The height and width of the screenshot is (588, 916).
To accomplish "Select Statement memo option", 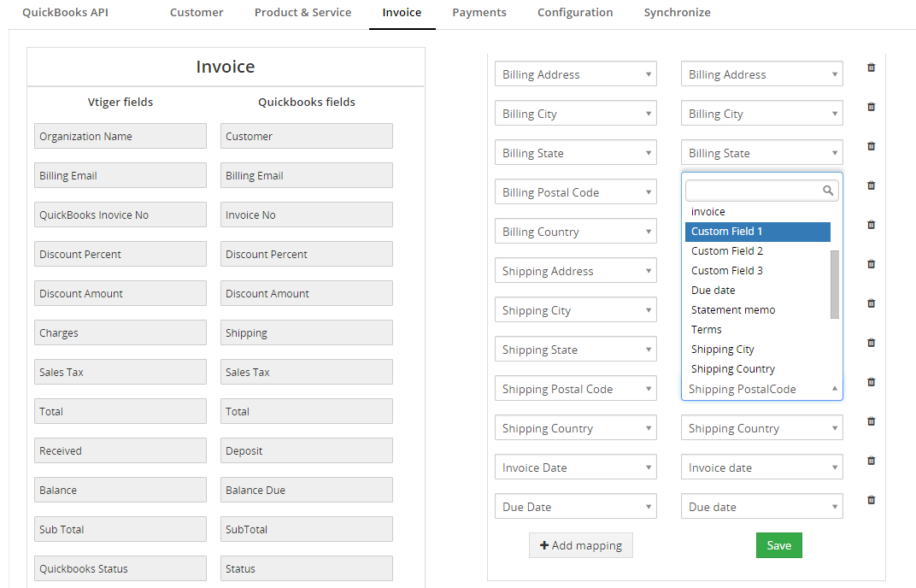I will [758, 309].
